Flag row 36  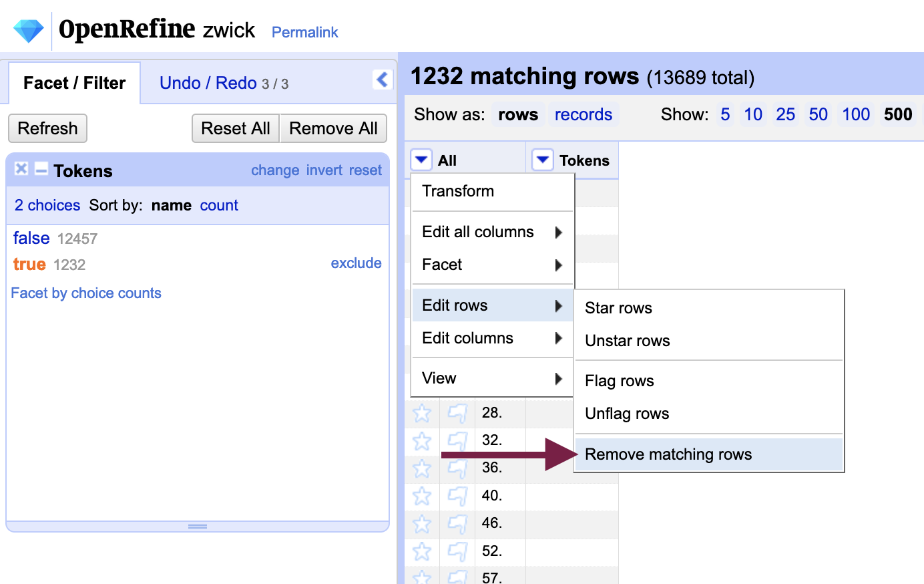(457, 468)
